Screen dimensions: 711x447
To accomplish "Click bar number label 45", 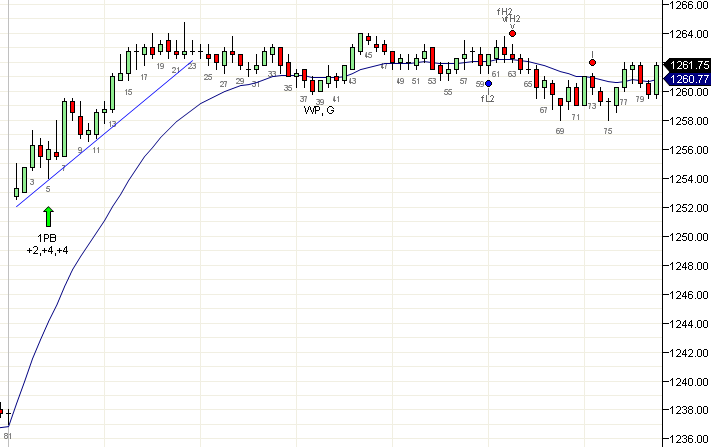I will pyautogui.click(x=368, y=55).
